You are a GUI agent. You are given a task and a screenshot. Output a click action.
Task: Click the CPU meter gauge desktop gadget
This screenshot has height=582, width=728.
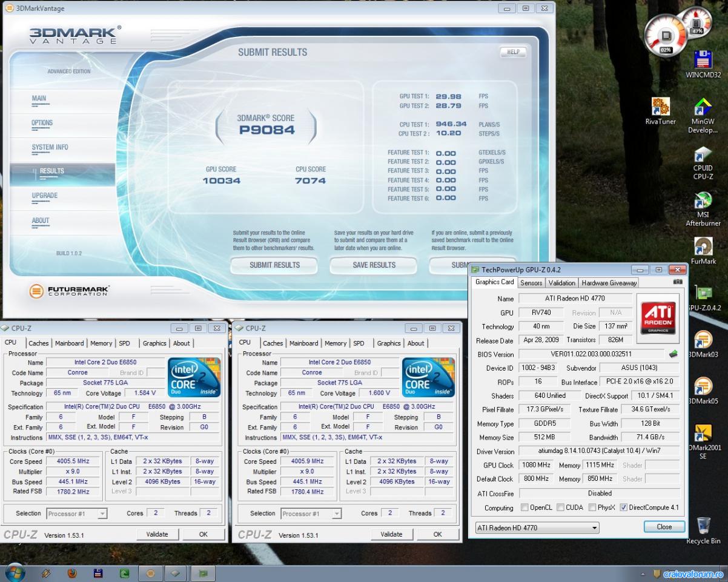(x=666, y=36)
